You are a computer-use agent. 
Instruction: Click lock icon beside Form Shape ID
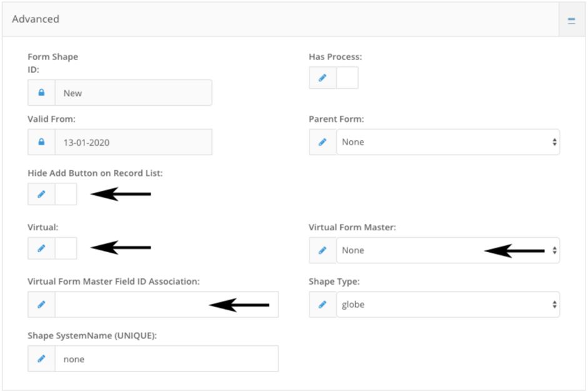pos(41,93)
